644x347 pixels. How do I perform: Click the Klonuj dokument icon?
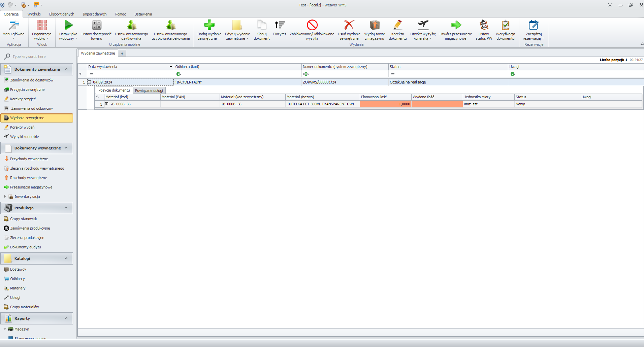pos(261,25)
